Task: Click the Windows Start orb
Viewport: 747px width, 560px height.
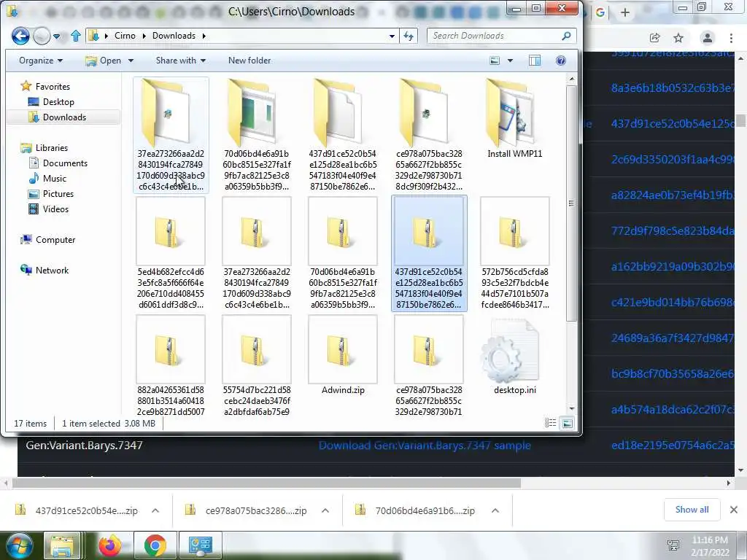Action: [19, 545]
